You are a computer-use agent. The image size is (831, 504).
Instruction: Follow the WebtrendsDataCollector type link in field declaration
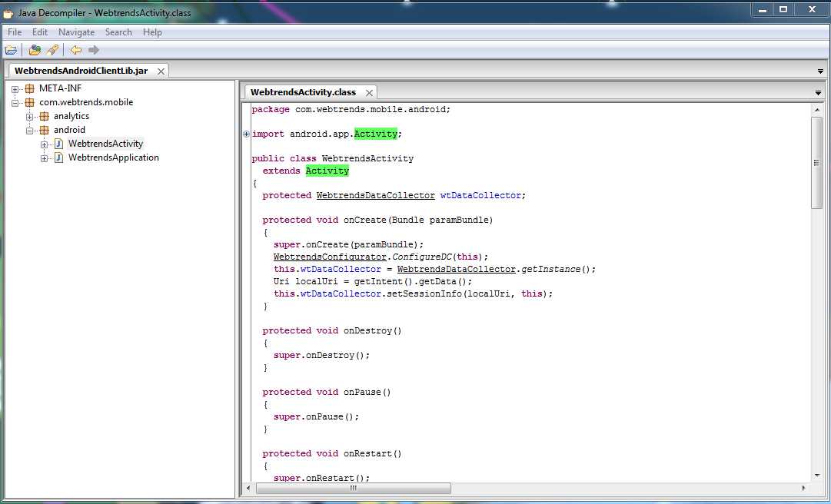pyautogui.click(x=376, y=195)
